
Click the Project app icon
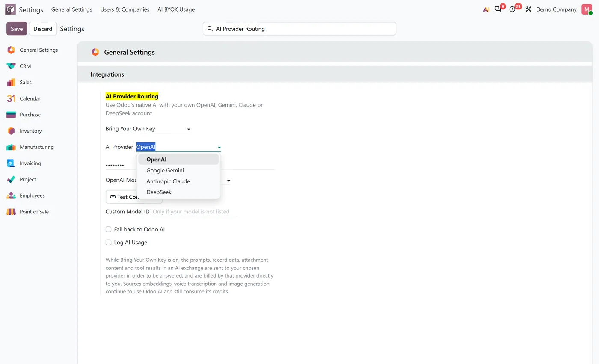tap(11, 180)
